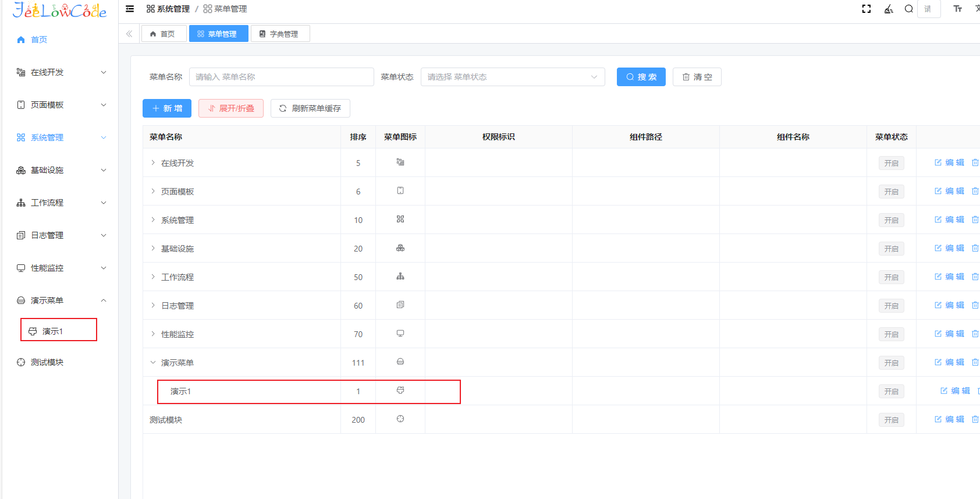The width and height of the screenshot is (980, 499).
Task: Toggle the 开启 status tag for 演示1
Action: pyautogui.click(x=891, y=391)
